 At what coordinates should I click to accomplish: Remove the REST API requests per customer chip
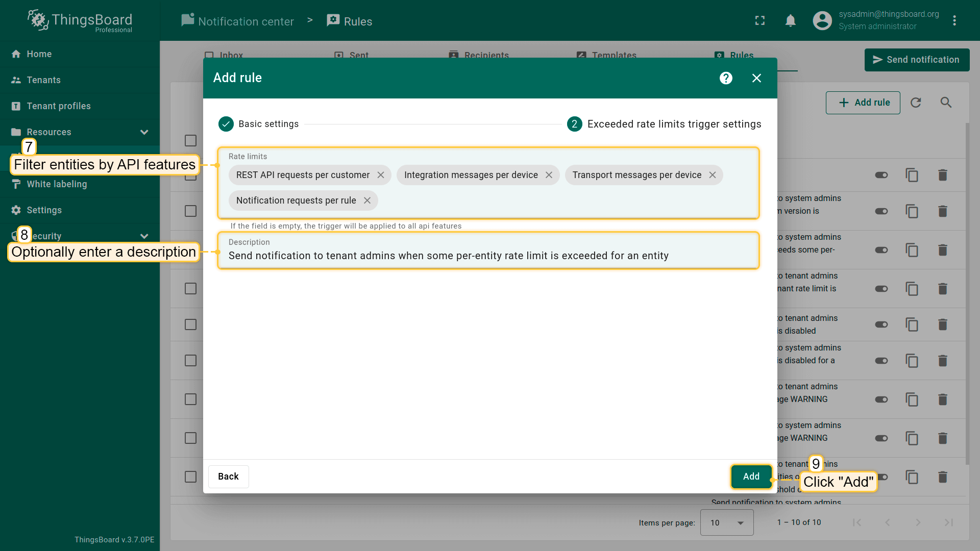tap(381, 175)
